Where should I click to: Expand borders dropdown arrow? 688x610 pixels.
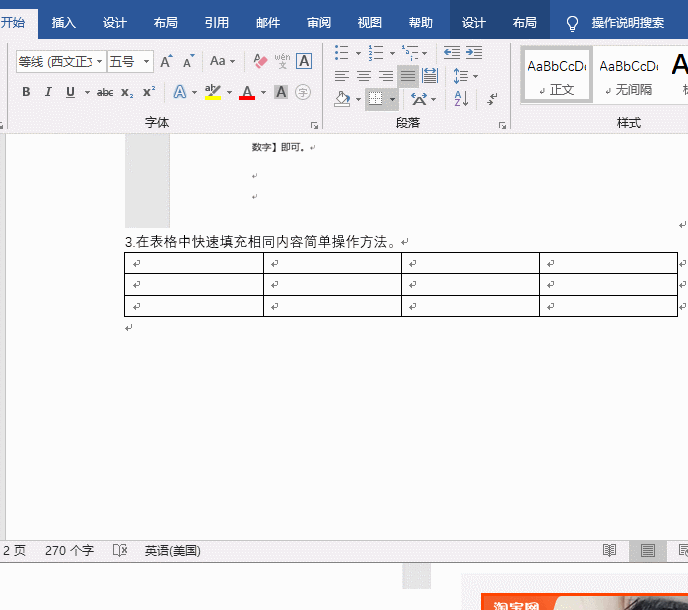point(392,99)
